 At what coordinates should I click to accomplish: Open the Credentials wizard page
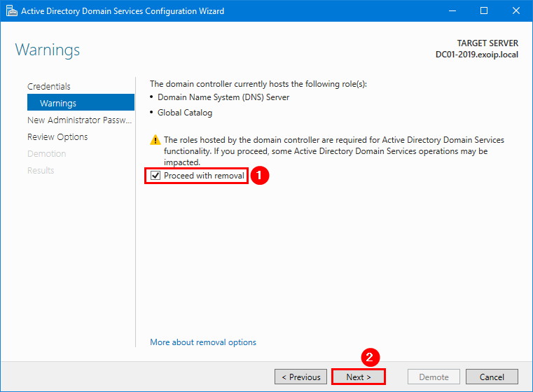[x=49, y=86]
